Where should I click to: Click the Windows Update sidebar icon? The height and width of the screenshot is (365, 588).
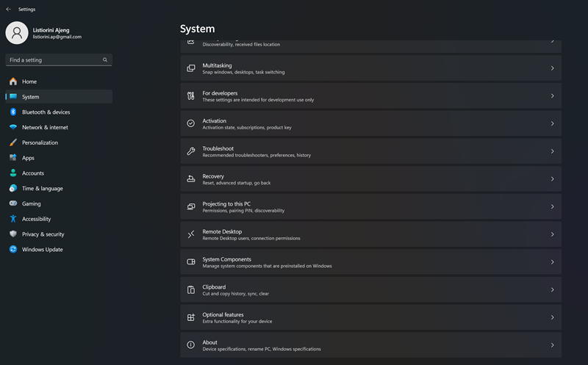13,250
